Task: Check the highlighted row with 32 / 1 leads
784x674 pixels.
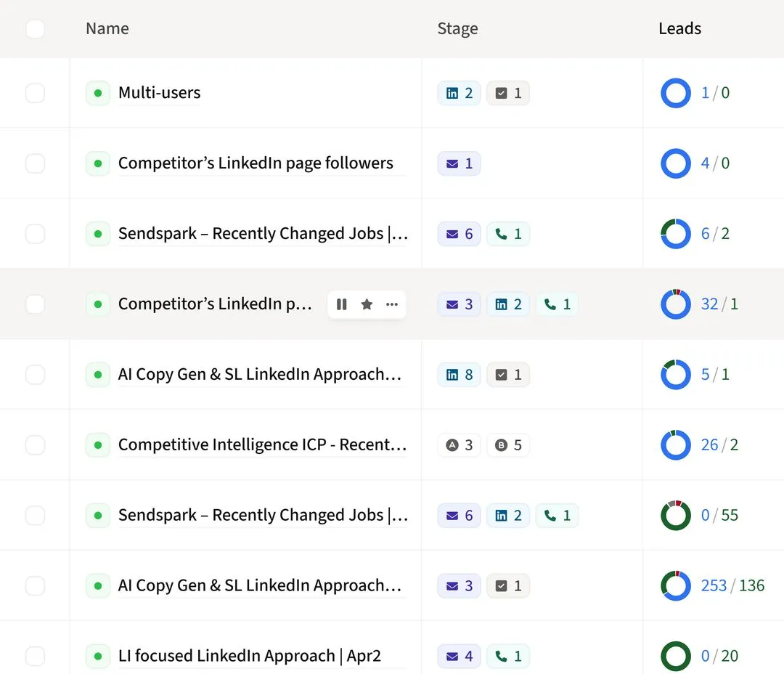Action: (x=35, y=304)
